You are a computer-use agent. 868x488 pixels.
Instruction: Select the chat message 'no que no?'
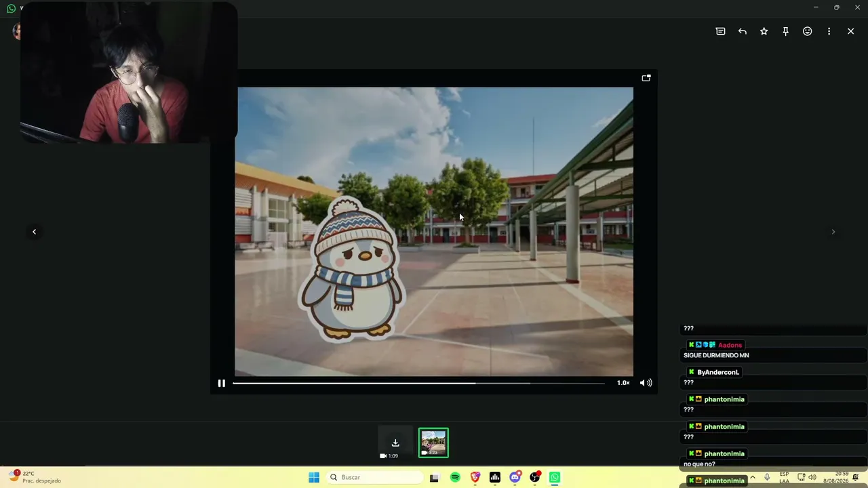click(699, 464)
